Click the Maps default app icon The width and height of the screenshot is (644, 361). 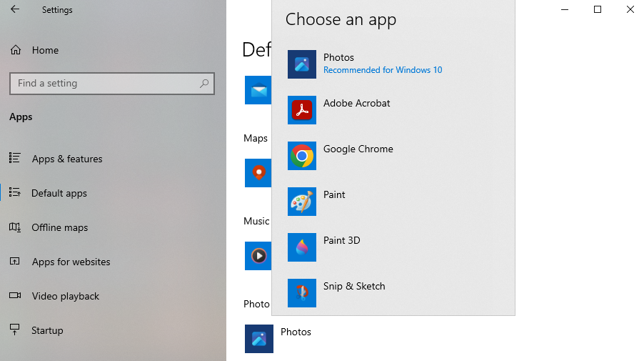(x=258, y=173)
